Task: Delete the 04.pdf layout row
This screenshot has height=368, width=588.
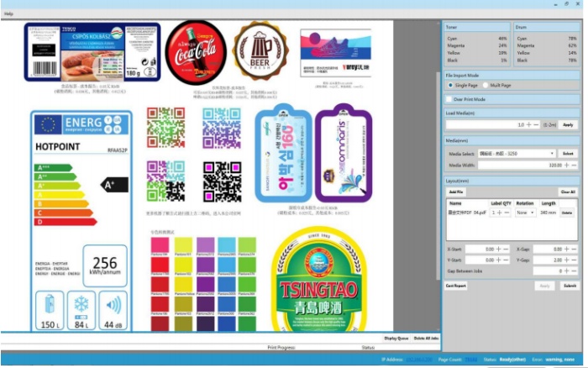Action: coord(567,213)
